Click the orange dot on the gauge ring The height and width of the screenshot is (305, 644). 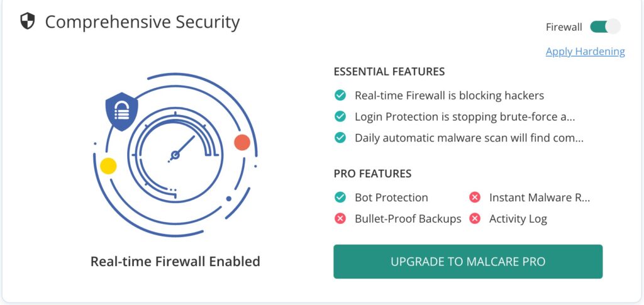[x=242, y=143]
